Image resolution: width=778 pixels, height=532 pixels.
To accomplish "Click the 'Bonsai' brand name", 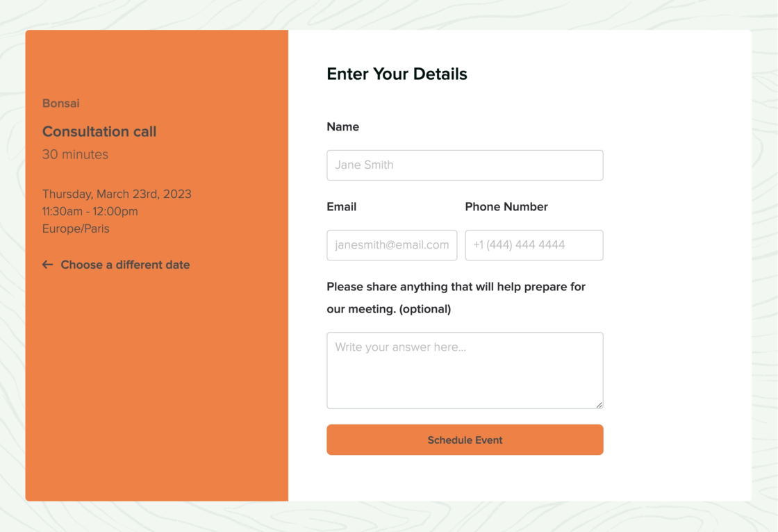I will pyautogui.click(x=61, y=103).
